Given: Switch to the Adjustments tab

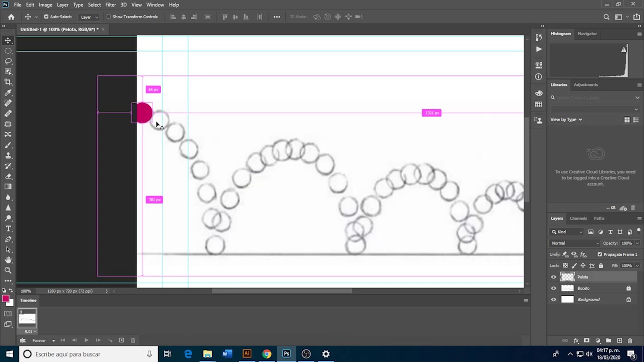Looking at the screenshot, I should 586,84.
